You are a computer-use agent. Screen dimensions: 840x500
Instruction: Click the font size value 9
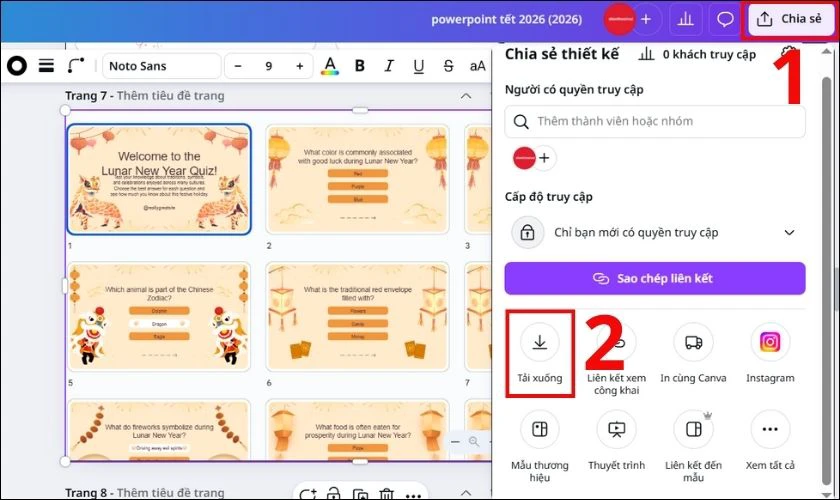point(268,66)
